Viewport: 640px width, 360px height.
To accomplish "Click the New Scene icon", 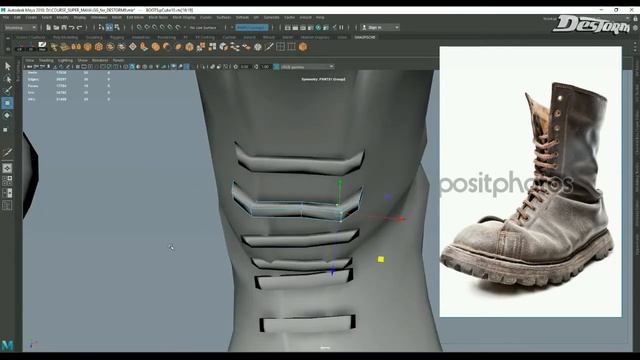I will (x=48, y=27).
